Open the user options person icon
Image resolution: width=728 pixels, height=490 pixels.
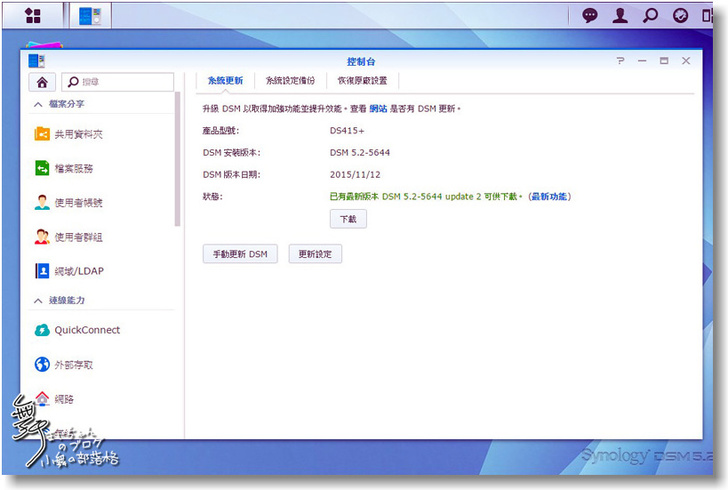pyautogui.click(x=620, y=15)
